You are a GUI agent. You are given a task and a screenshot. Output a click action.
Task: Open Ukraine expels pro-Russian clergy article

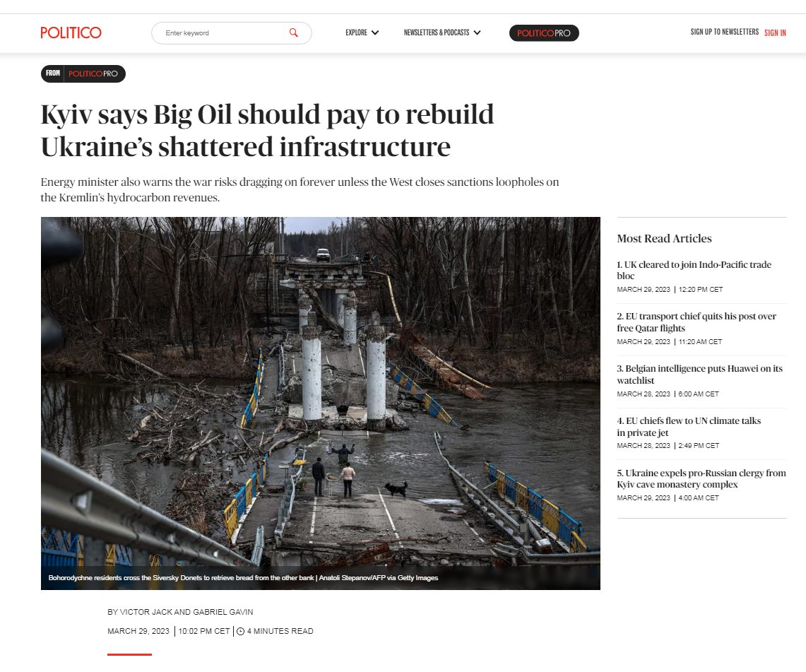tap(701, 478)
